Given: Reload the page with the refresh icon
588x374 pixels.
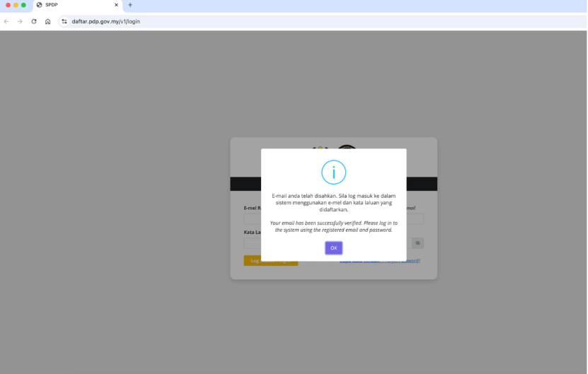Looking at the screenshot, I should 33,21.
